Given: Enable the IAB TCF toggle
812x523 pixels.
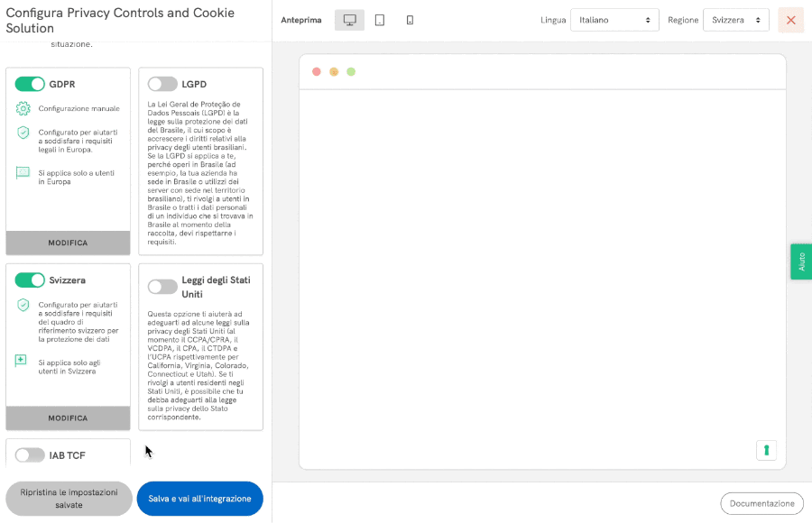Looking at the screenshot, I should [30, 455].
